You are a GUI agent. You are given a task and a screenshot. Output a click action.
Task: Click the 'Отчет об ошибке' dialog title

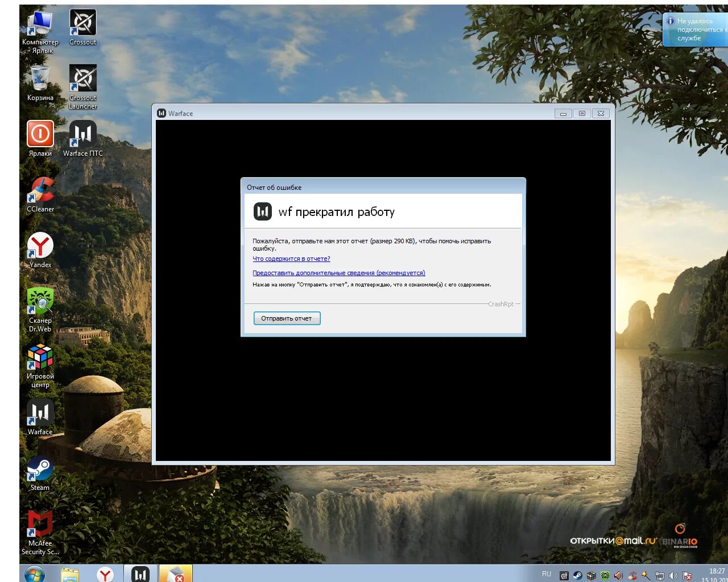(274, 188)
